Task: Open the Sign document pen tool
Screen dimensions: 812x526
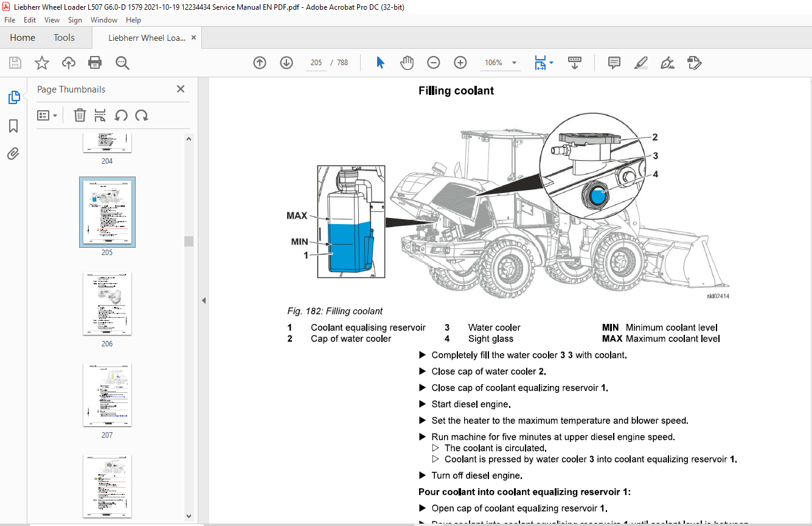Action: coord(667,63)
